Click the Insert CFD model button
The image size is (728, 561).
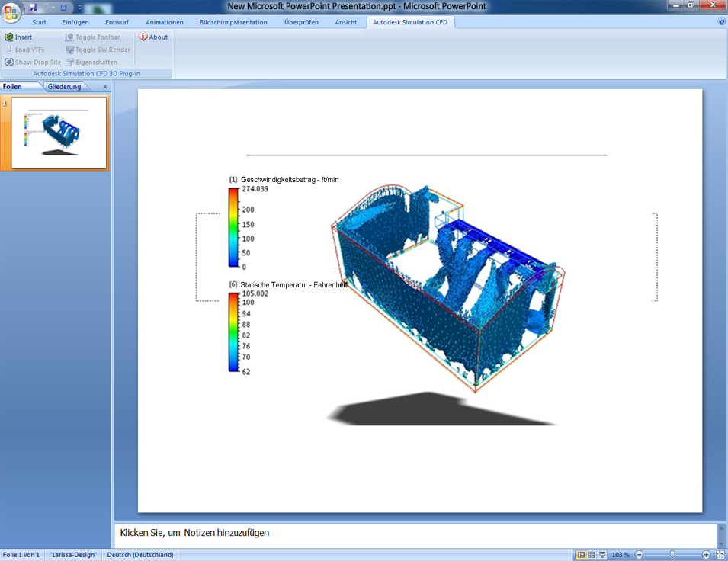pyautogui.click(x=18, y=37)
